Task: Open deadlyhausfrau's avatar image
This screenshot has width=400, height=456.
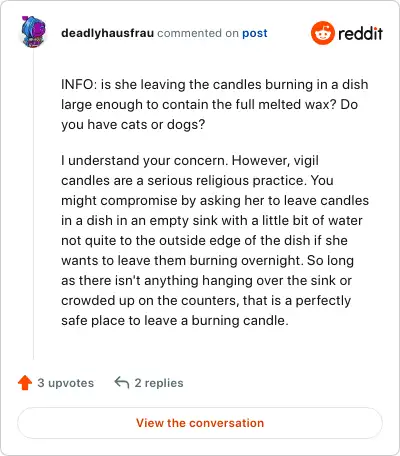Action: [x=33, y=32]
